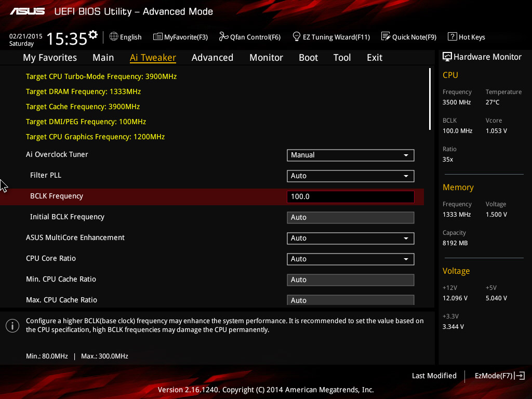Image resolution: width=532 pixels, height=399 pixels.
Task: Click the Hardware Monitor screen icon
Action: point(447,57)
